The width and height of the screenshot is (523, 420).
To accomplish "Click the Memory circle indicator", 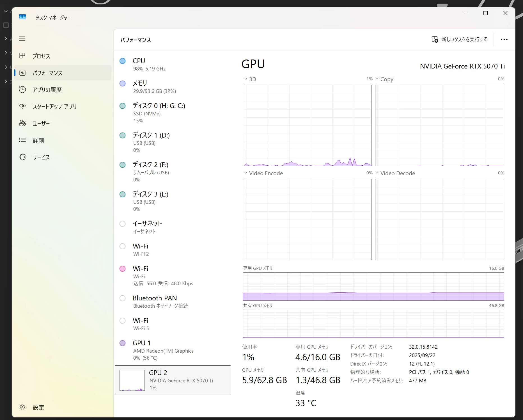I will pos(123,83).
